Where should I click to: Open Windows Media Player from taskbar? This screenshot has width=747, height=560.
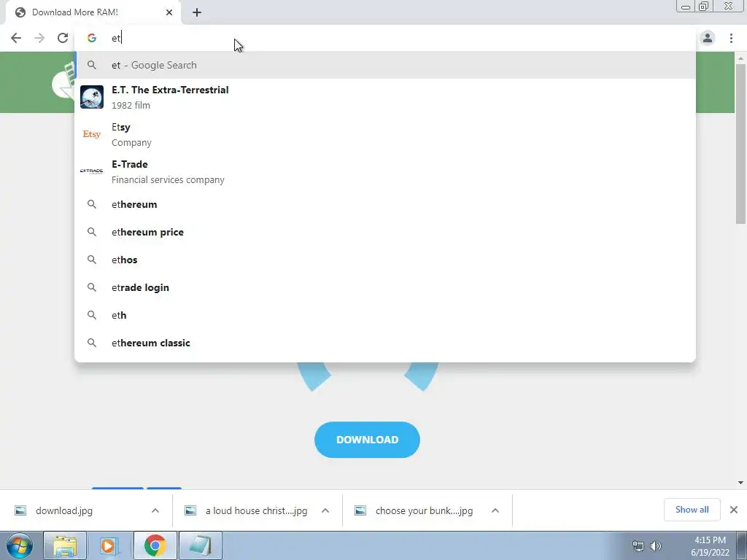pyautogui.click(x=109, y=545)
